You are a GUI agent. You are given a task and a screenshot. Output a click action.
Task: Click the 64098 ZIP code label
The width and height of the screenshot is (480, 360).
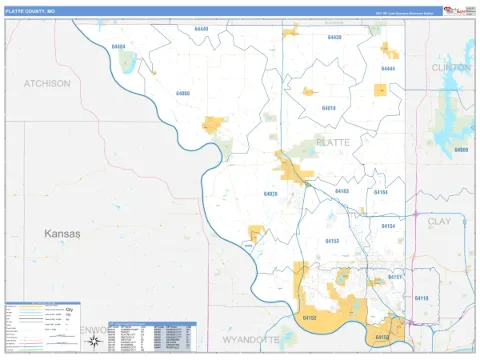click(183, 93)
